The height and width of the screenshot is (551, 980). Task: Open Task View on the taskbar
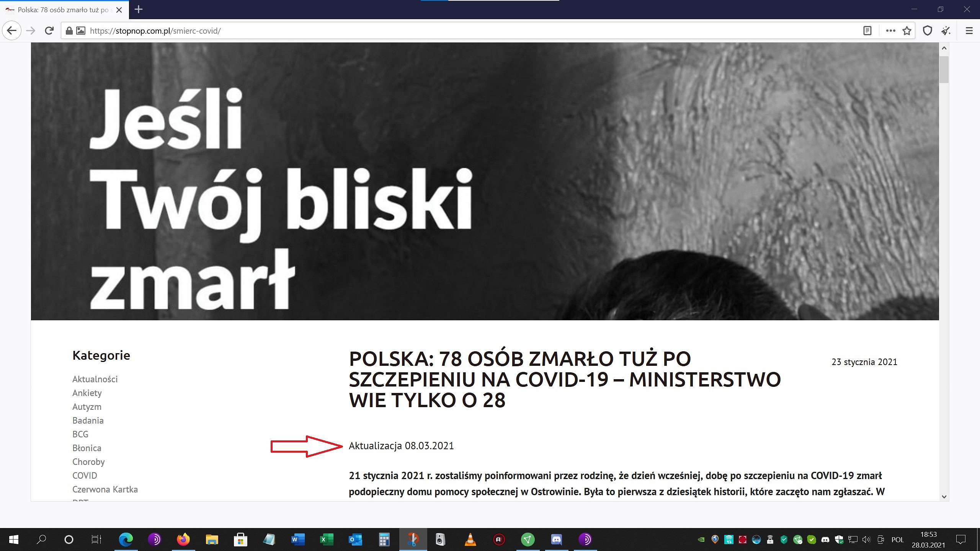click(x=96, y=540)
